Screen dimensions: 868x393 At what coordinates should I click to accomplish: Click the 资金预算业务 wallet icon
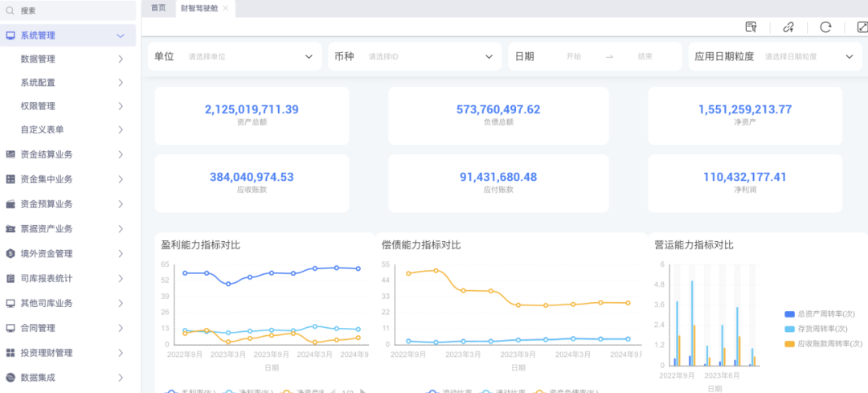(x=10, y=204)
